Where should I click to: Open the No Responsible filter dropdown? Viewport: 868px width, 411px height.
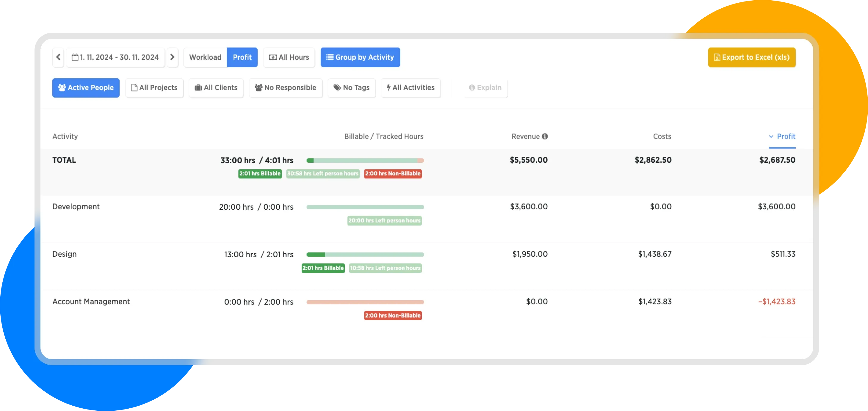click(x=285, y=88)
